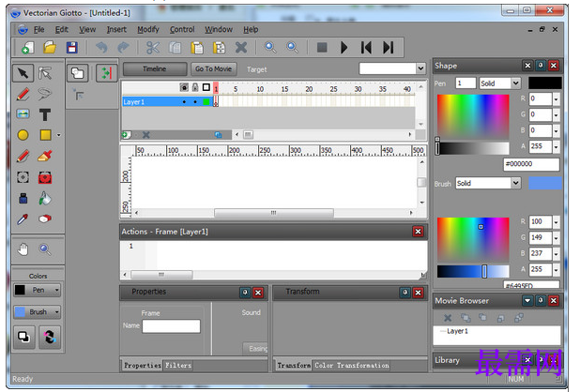Screen dimensions: 580x392
Task: Click the Go To Movie button
Action: tap(213, 69)
